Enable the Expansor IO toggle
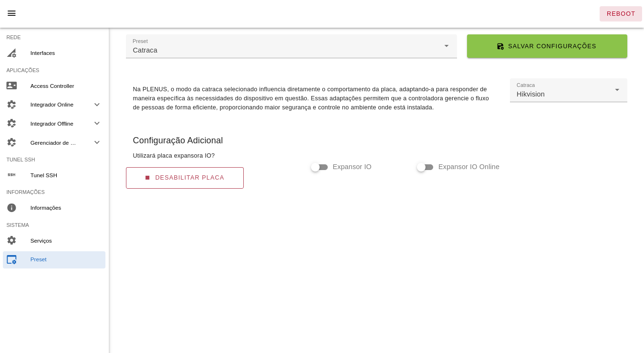 click(319, 167)
